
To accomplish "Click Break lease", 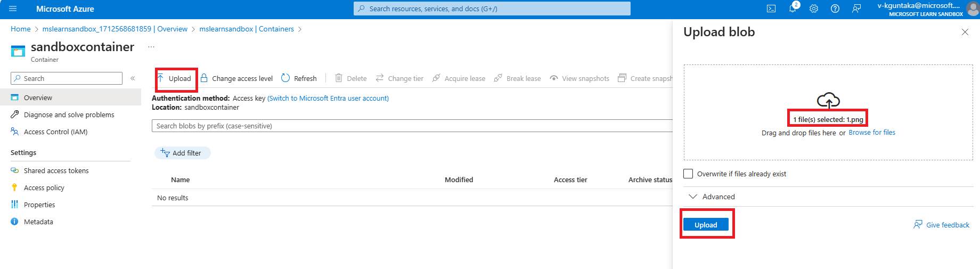I will [517, 79].
